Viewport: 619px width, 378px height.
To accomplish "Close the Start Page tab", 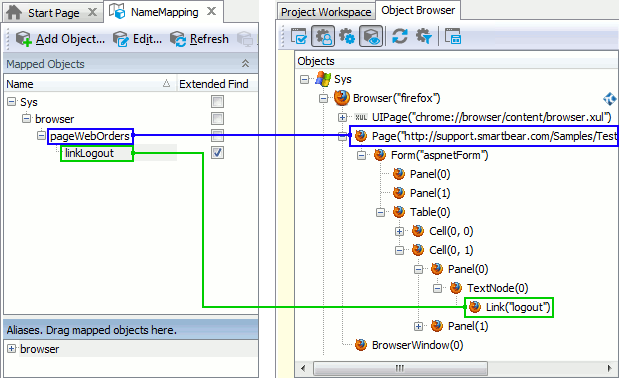I will point(92,12).
